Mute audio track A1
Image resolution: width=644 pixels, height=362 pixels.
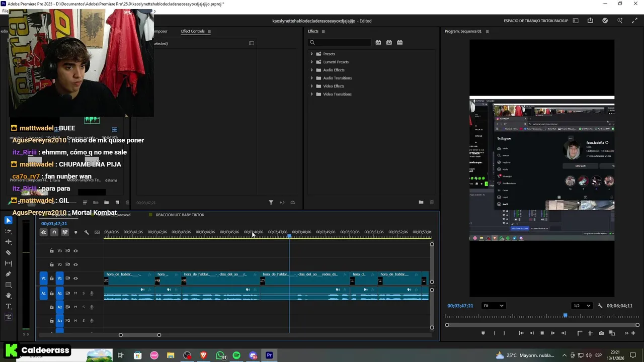75,293
